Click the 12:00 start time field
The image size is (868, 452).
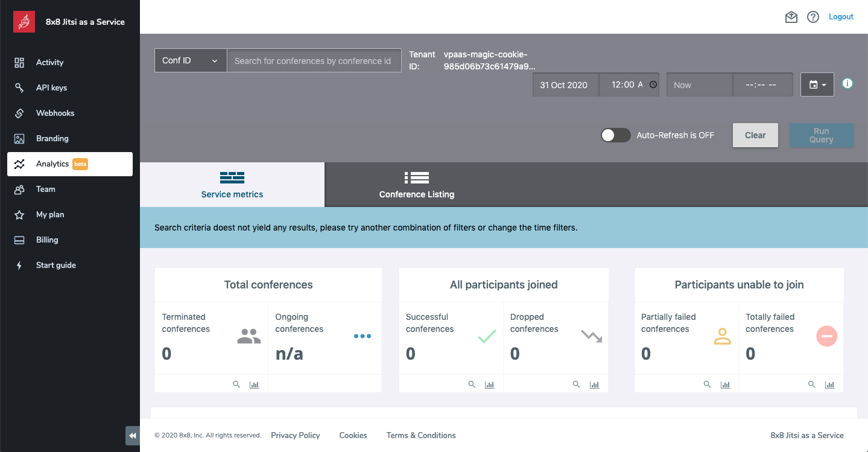pyautogui.click(x=629, y=85)
